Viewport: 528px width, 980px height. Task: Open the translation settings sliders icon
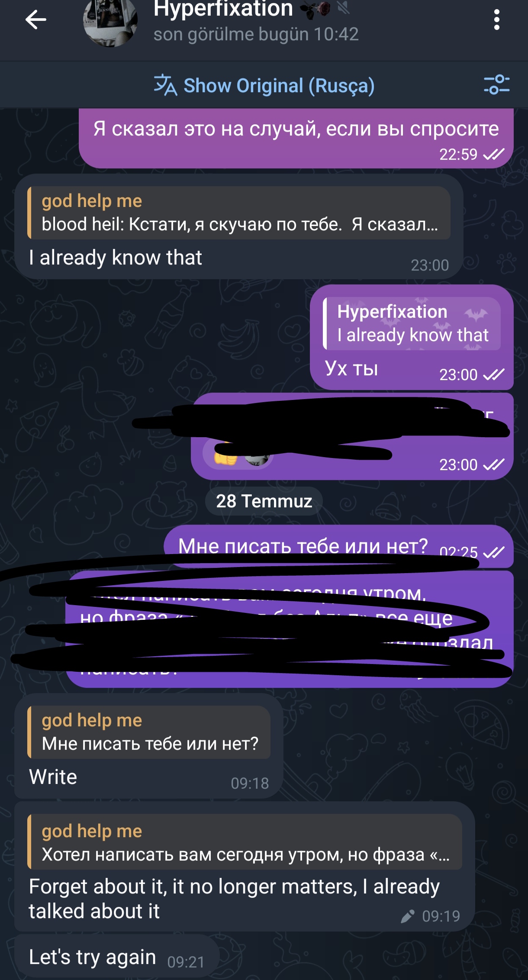(496, 84)
